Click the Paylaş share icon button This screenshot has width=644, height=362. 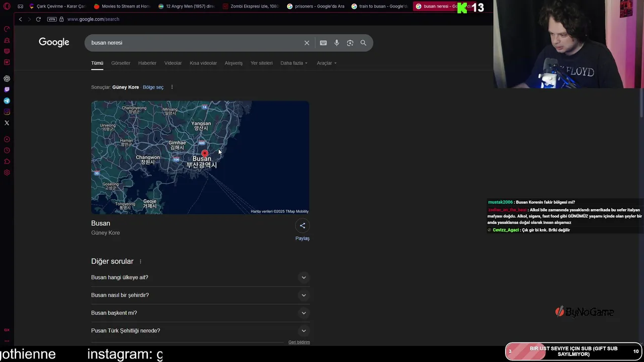tap(302, 226)
